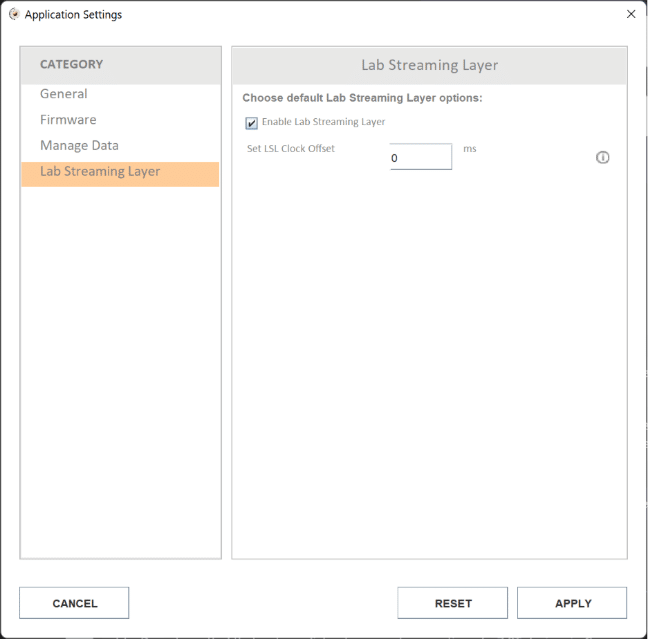Select the Manage Data category
The height and width of the screenshot is (639, 648).
[79, 146]
